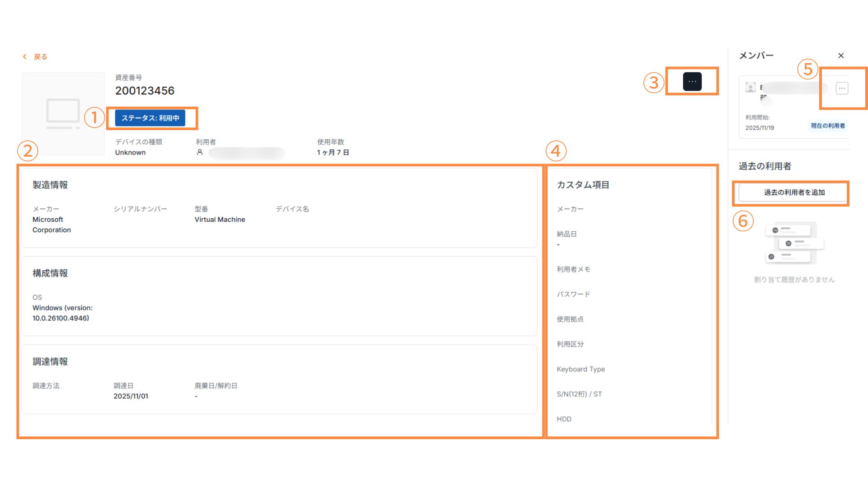Open the member card three-dot menu
Screen dimensions: 868x488
pyautogui.click(x=841, y=89)
